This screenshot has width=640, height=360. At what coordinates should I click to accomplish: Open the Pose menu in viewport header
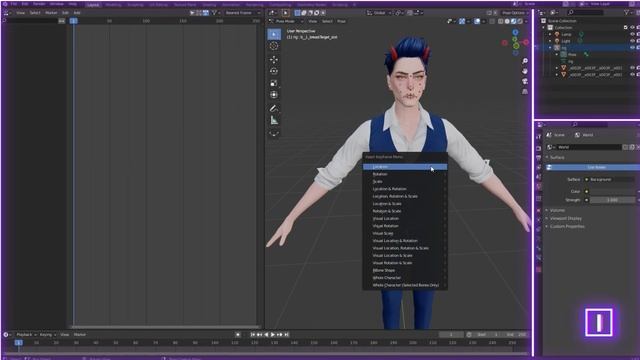tap(341, 21)
